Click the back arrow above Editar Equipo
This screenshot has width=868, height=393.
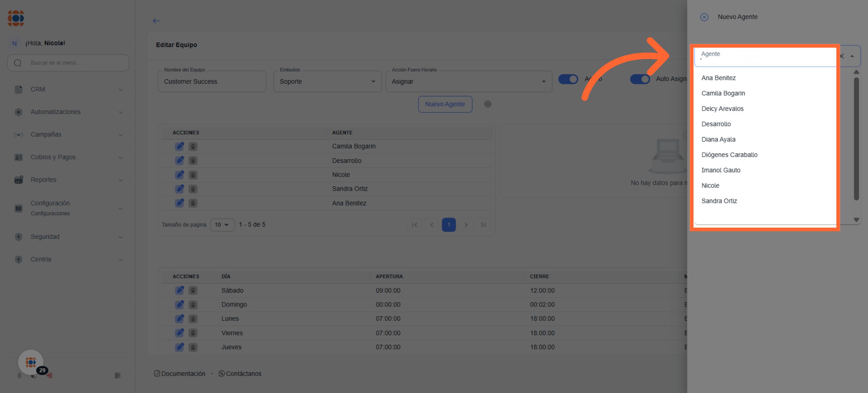(x=156, y=21)
